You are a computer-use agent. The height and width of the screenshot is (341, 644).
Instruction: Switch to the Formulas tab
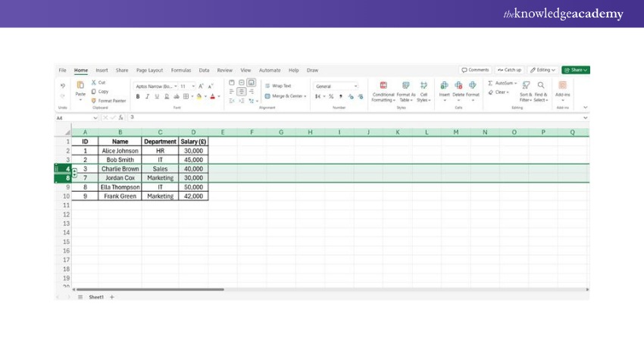(181, 70)
